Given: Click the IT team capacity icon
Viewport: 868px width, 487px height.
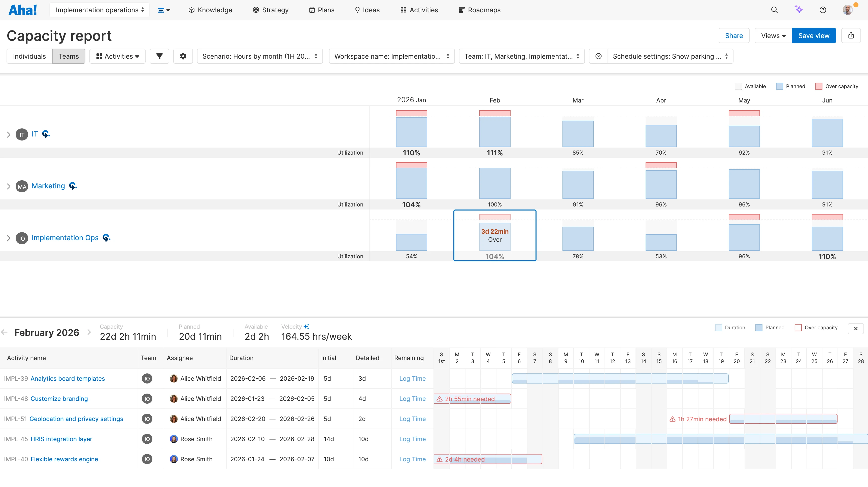Looking at the screenshot, I should pos(46,134).
